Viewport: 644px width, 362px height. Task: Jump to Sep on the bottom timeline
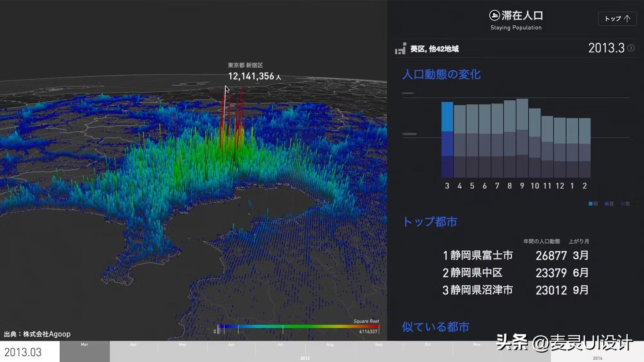378,351
